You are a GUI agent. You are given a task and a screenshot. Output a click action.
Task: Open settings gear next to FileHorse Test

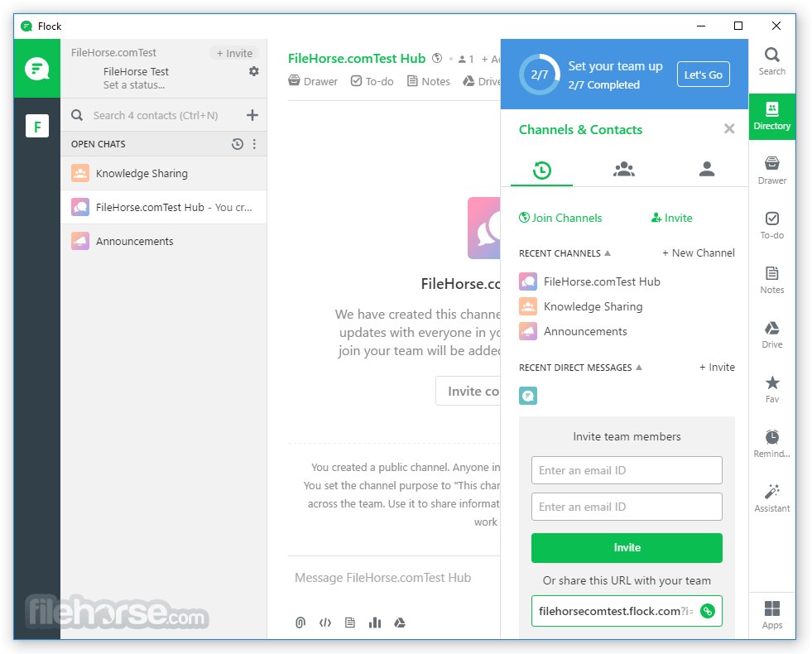[254, 71]
